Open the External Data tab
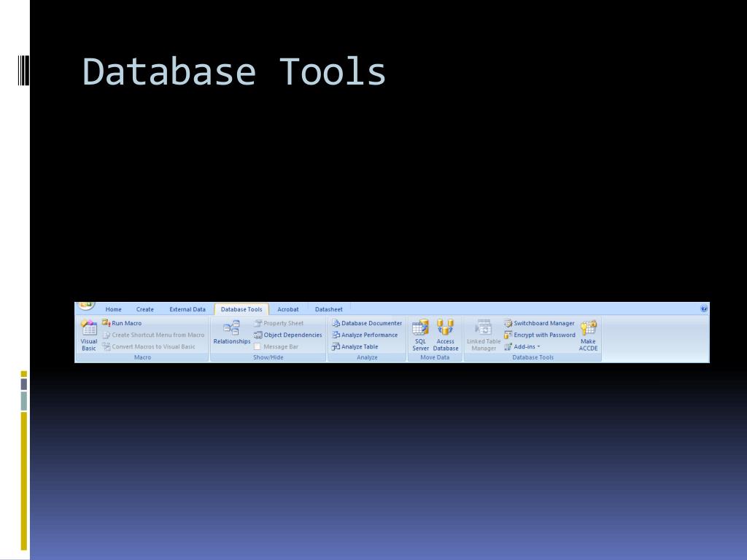 (x=187, y=309)
